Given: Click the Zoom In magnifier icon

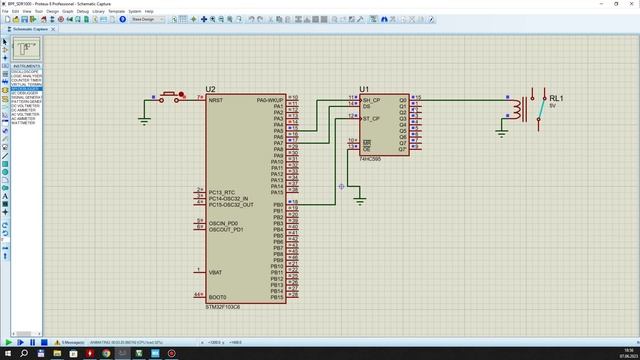Looking at the screenshot, I should point(213,19).
